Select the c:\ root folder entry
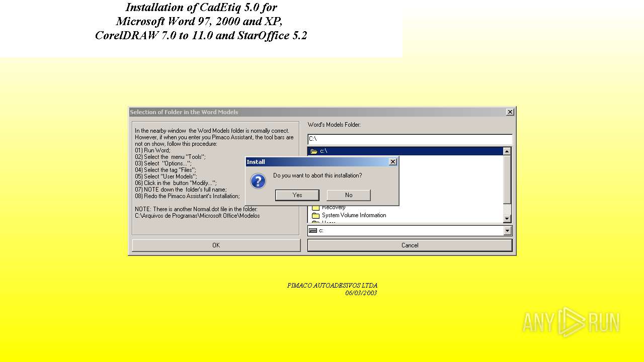This screenshot has height=362, width=644. coord(405,151)
